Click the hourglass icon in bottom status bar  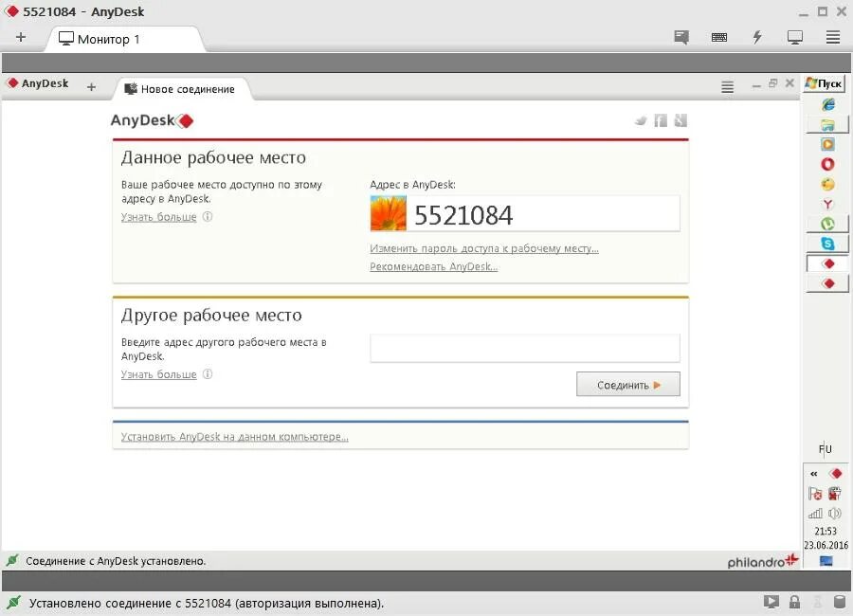(x=817, y=602)
